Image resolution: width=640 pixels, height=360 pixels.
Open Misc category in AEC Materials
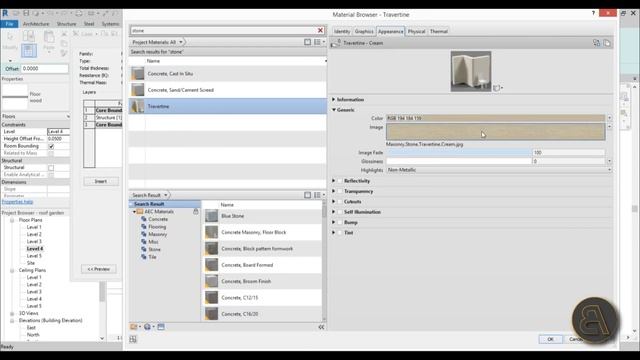[153, 242]
